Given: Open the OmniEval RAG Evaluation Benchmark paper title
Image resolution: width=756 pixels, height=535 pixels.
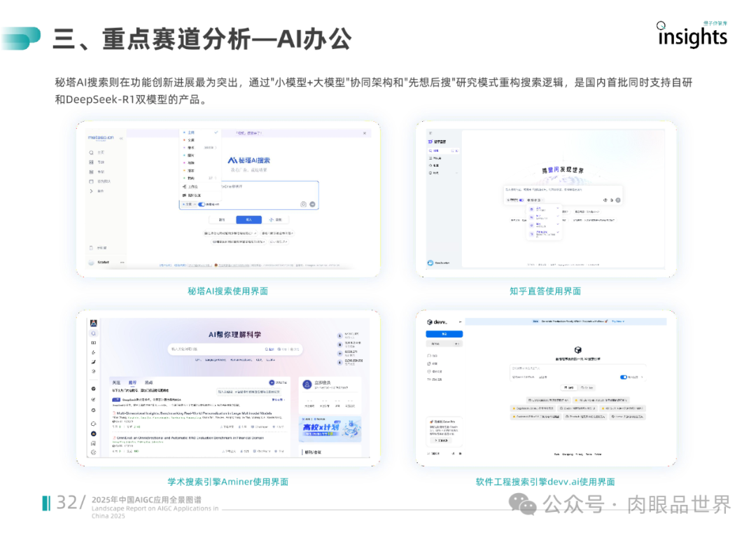Looking at the screenshot, I should pos(190,438).
